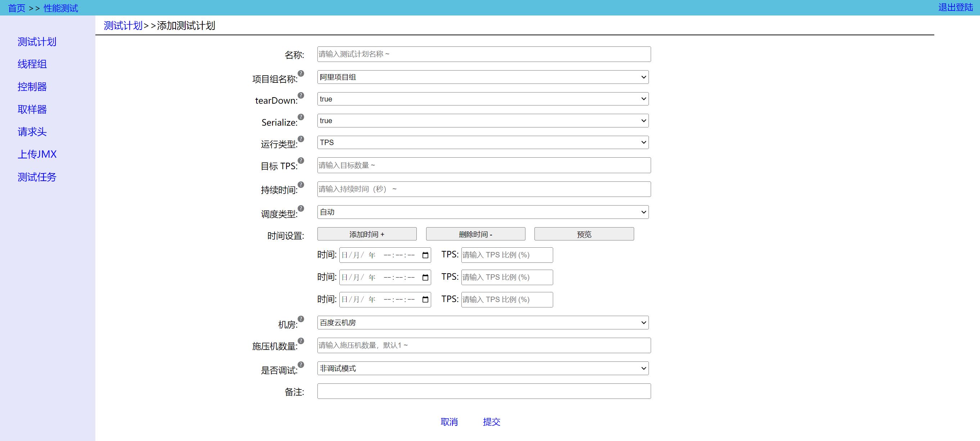
Task: Click the 预览 button
Action: [x=584, y=234]
